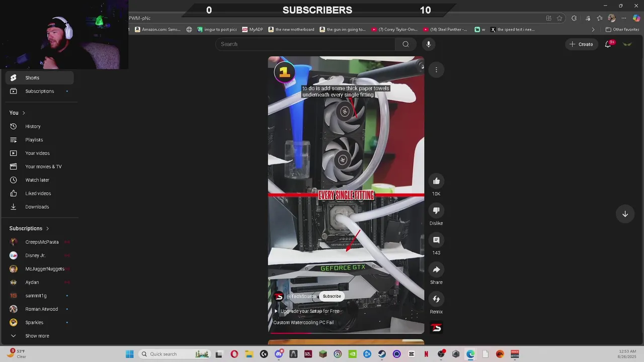Image resolution: width=644 pixels, height=362 pixels.
Task: Open Subscriptions in the sidebar
Action: pos(39,91)
